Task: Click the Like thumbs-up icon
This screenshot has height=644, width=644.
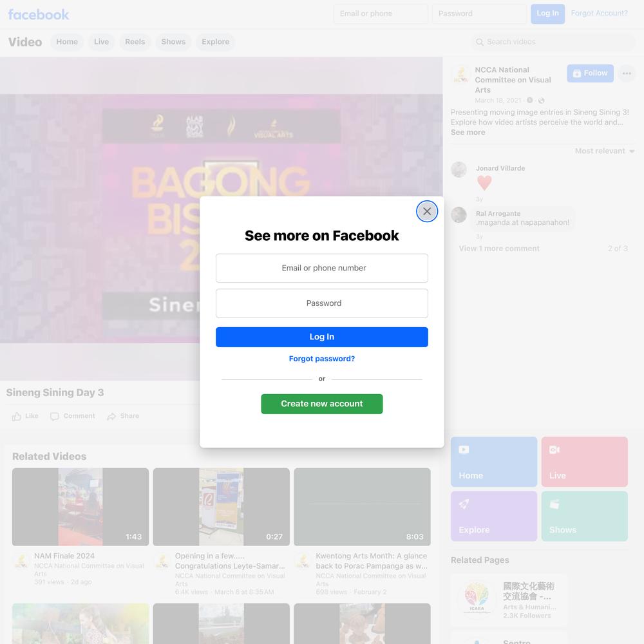Action: [x=17, y=417]
